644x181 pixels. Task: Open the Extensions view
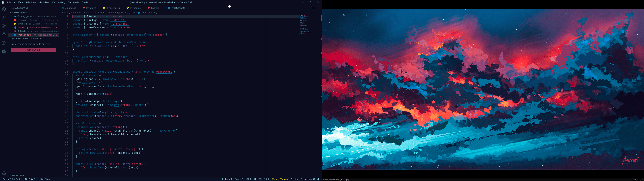[4, 43]
